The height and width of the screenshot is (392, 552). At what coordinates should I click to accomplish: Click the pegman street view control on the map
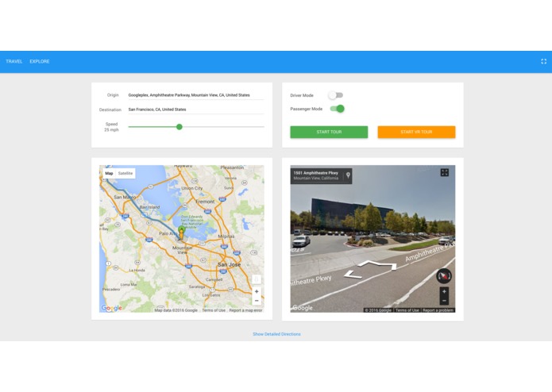[257, 279]
